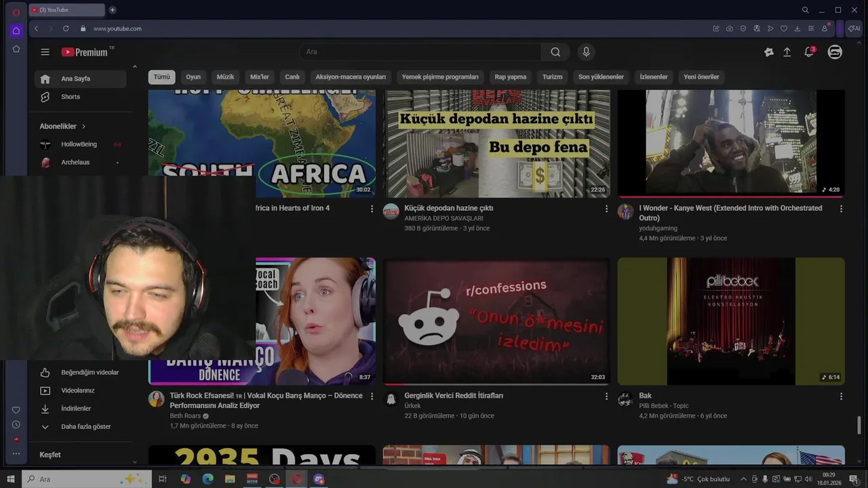Select the Müzik filter chip
Image resolution: width=868 pixels, height=488 pixels.
[x=225, y=77]
